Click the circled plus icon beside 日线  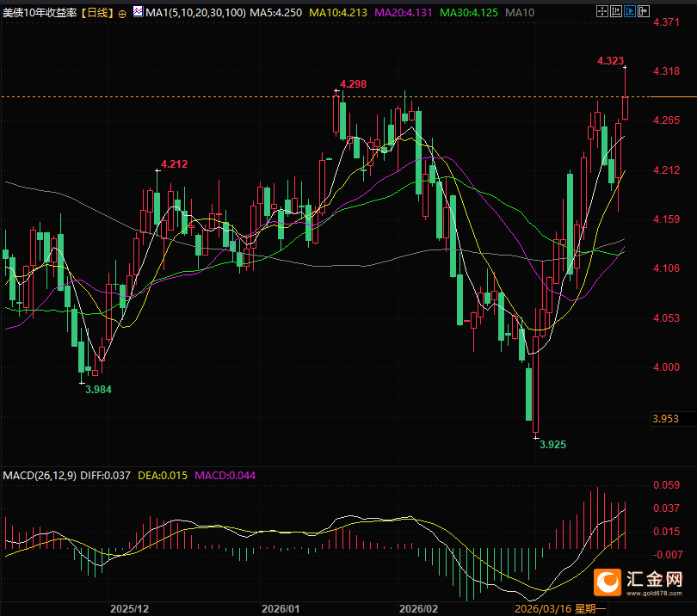point(122,14)
